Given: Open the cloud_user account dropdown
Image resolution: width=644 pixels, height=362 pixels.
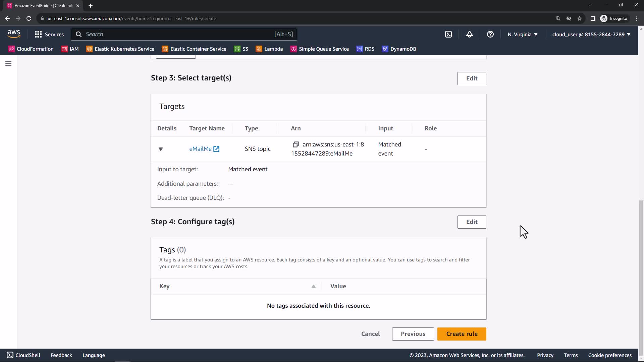Looking at the screenshot, I should (591, 35).
